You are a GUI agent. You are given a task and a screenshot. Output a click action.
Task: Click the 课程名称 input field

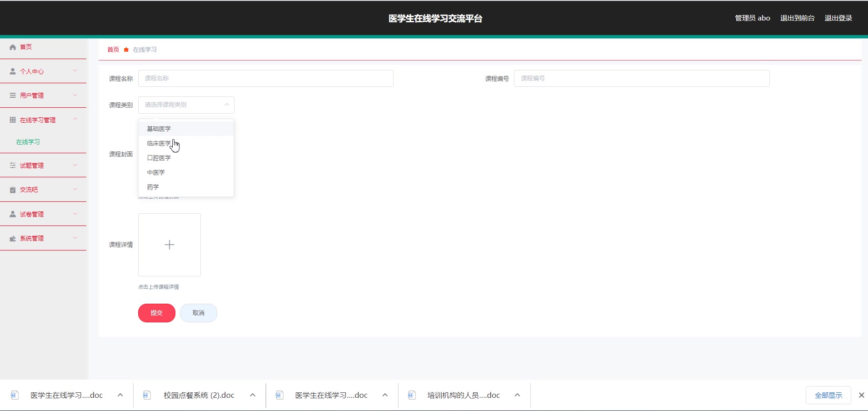tap(265, 78)
